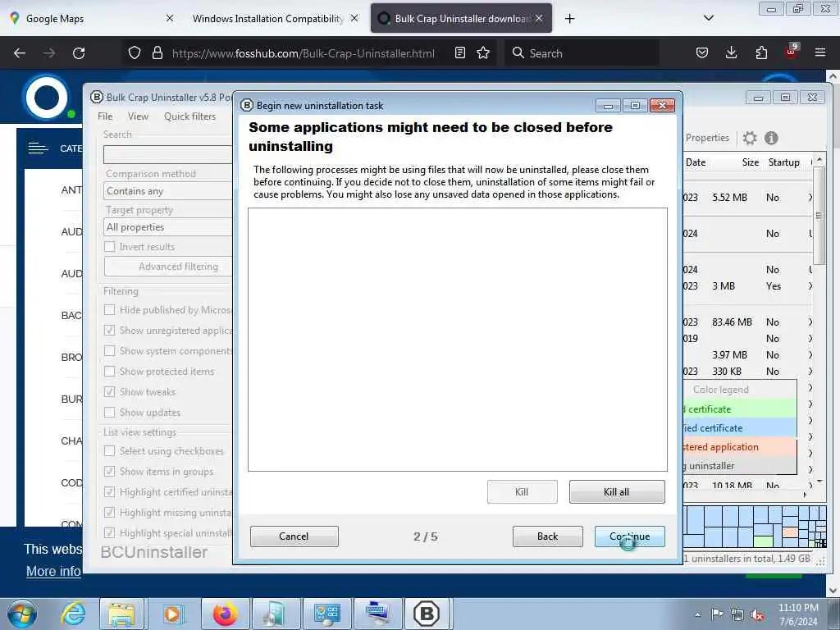This screenshot has width=840, height=630.
Task: Go Back in the uninstallation wizard
Action: [547, 536]
